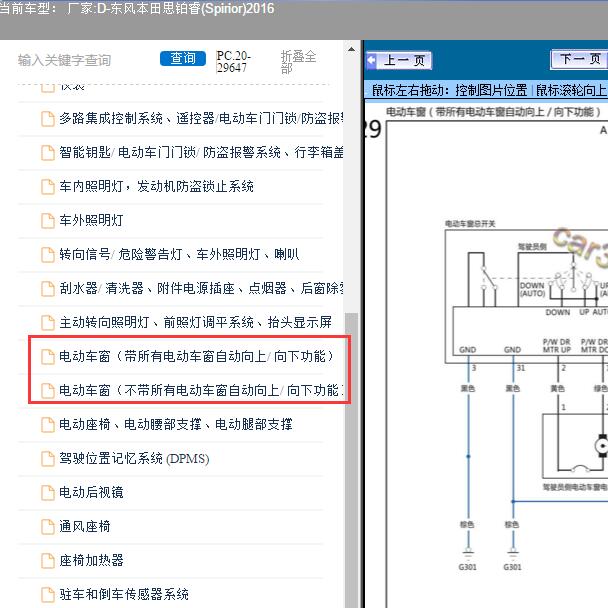Open 驾驶位置记忆系统 (DPMS) entry

click(134, 458)
